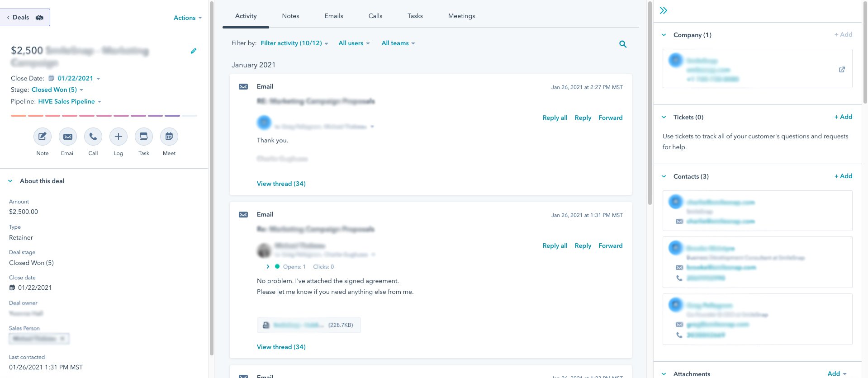Change the Closed Won (5) stage dropdown
This screenshot has height=378, width=868.
click(57, 90)
